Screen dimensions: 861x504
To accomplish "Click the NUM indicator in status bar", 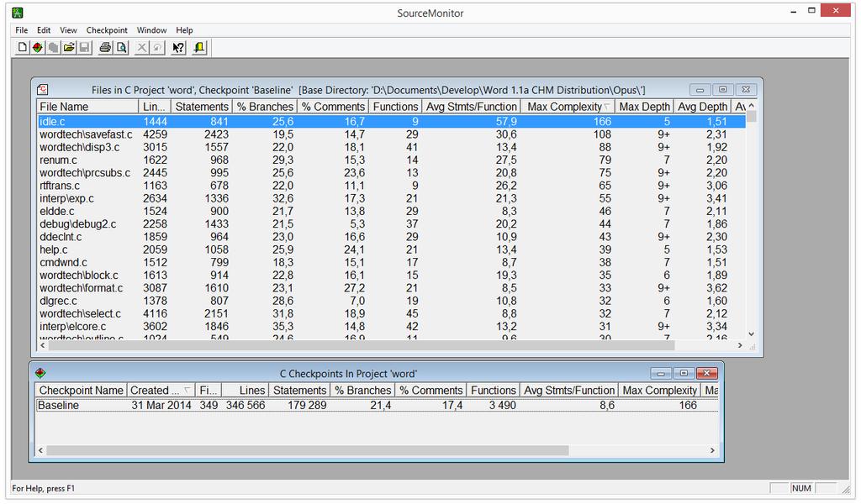I will [x=801, y=488].
